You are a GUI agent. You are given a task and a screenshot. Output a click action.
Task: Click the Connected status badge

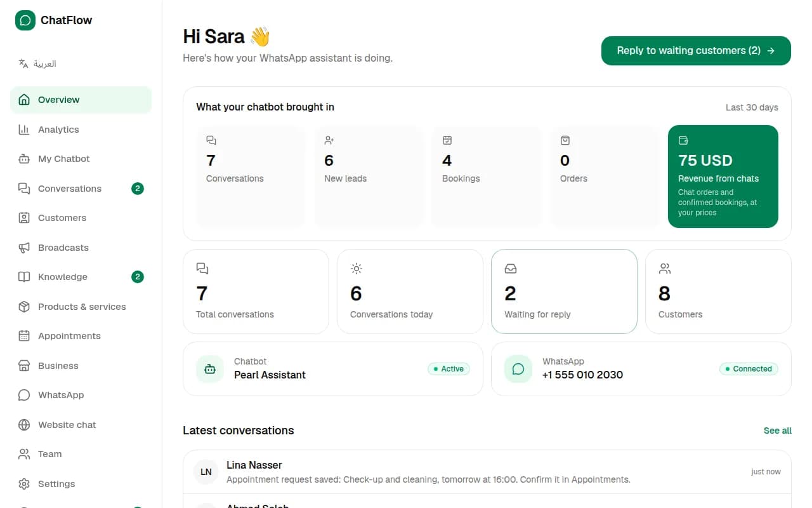point(749,369)
